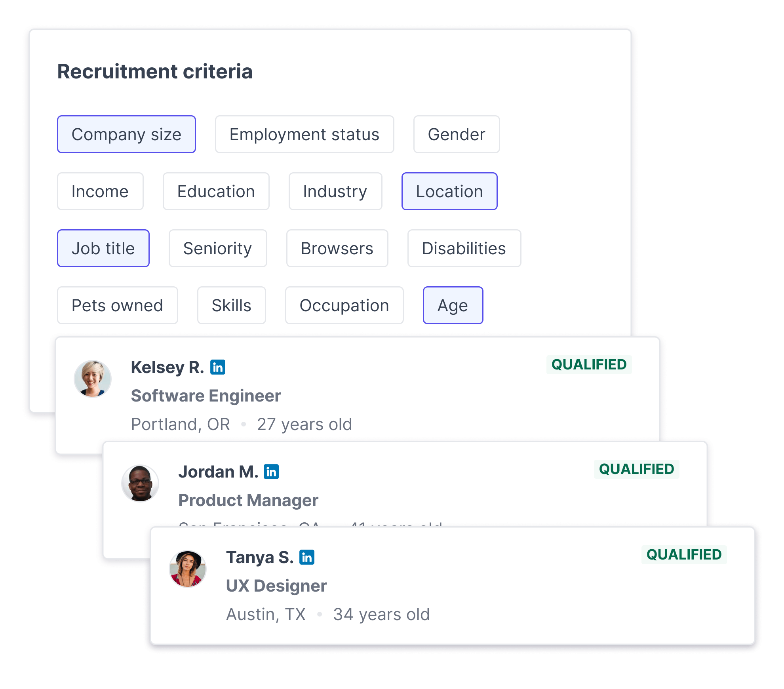Enable the Employment status criterion
The height and width of the screenshot is (689, 784).
tap(304, 134)
